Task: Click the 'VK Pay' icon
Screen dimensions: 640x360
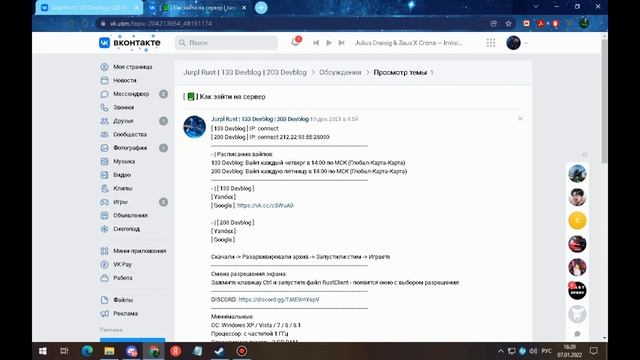Action: pos(104,264)
